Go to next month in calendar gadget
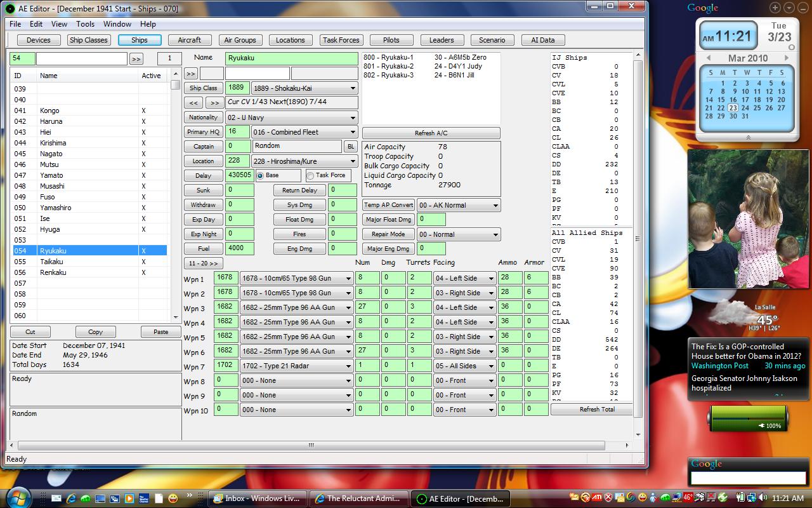 tap(787, 58)
